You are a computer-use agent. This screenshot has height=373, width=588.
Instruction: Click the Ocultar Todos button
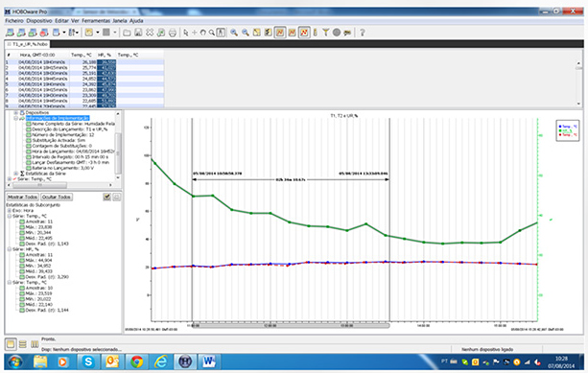57,197
